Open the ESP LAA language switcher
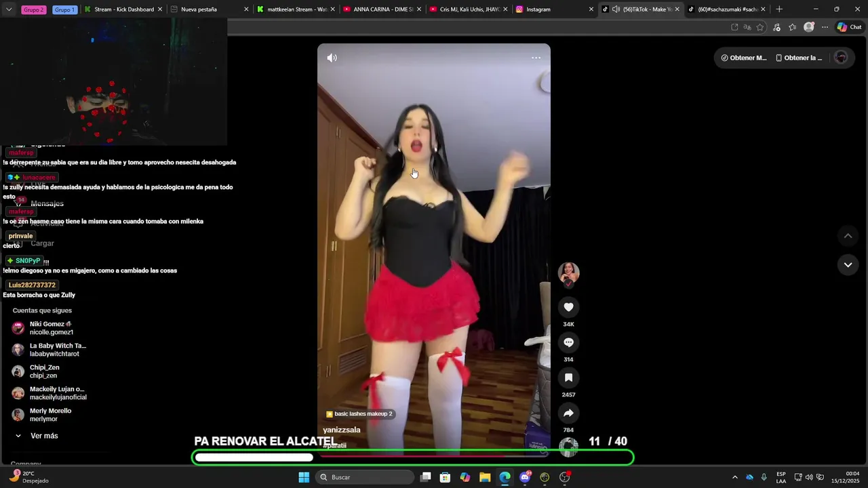This screenshot has width=868, height=488. pos(781,477)
